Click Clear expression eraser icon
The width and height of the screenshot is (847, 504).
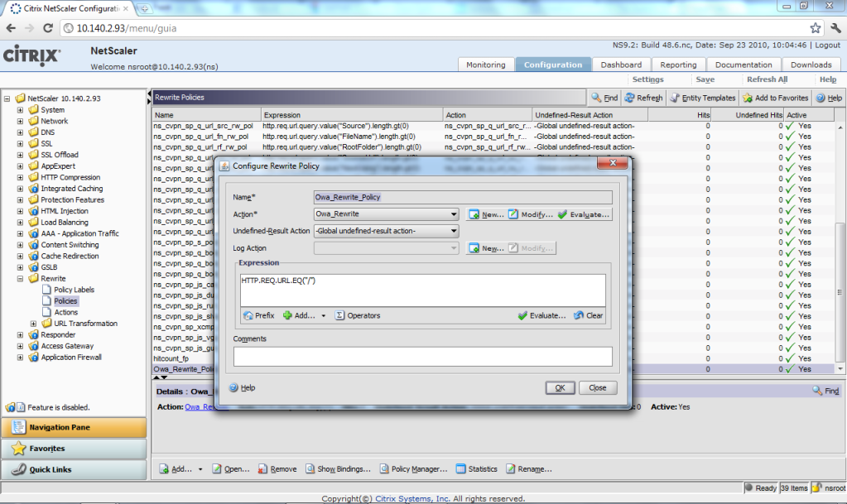[x=577, y=315]
